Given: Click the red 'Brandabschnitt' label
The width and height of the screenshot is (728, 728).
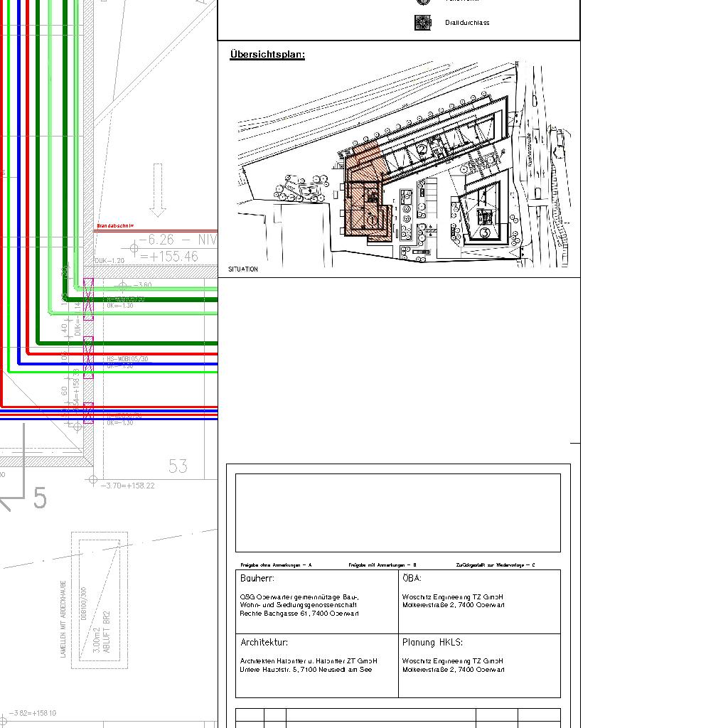Looking at the screenshot, I should 115,225.
